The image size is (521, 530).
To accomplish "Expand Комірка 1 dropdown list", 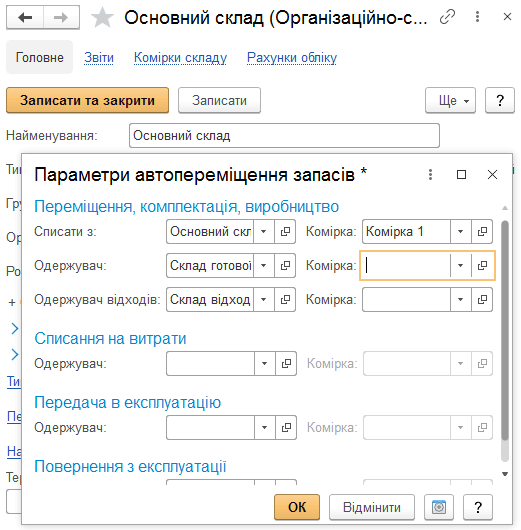I will [460, 232].
